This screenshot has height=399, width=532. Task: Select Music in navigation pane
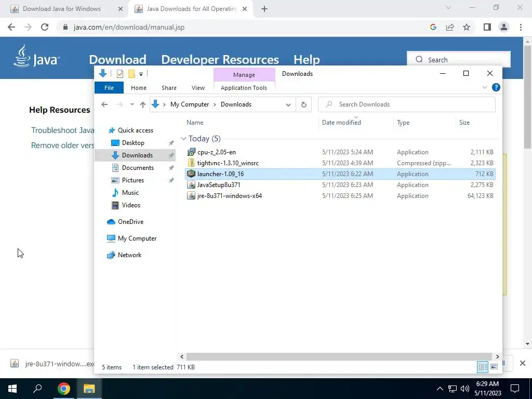point(130,193)
